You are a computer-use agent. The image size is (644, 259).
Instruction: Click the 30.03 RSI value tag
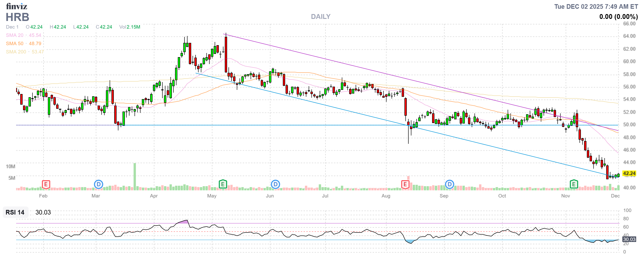(629, 239)
